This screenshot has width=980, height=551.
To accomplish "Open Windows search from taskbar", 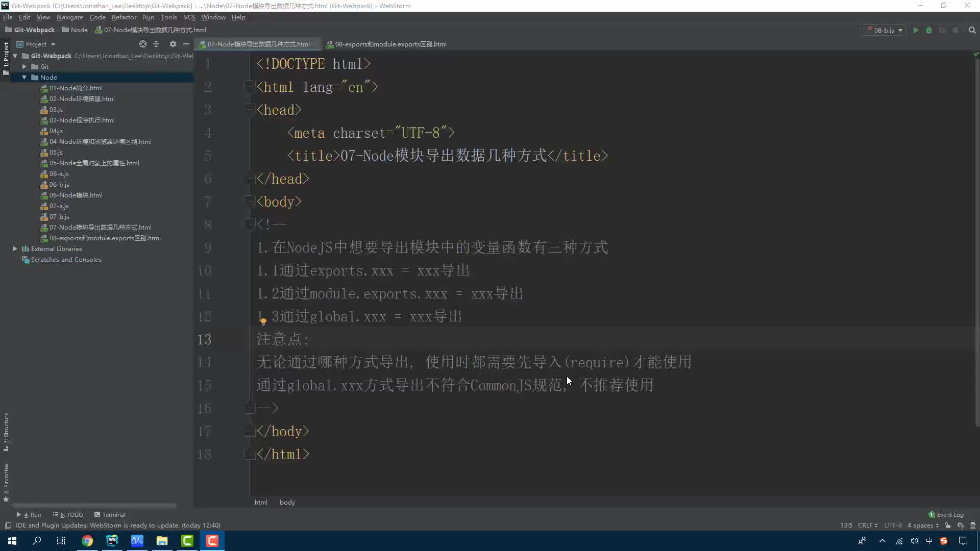I will tap(37, 541).
